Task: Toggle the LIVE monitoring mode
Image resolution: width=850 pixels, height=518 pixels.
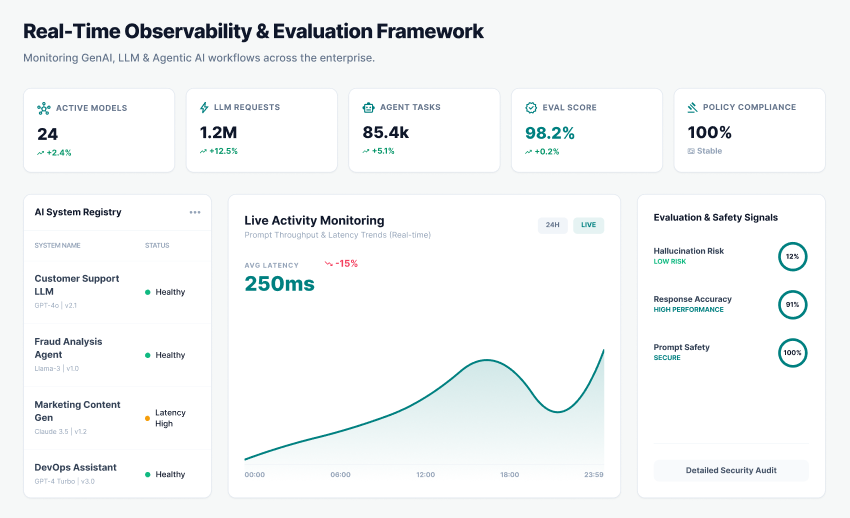Action: coord(588,225)
